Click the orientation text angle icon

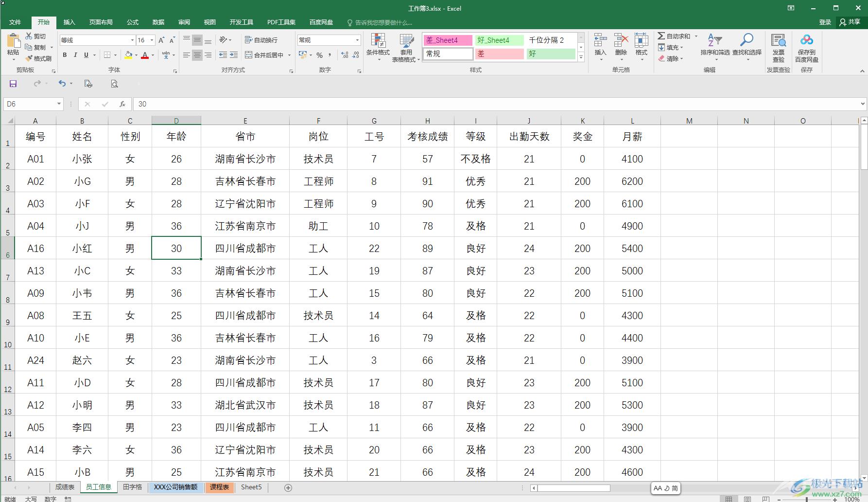[223, 40]
